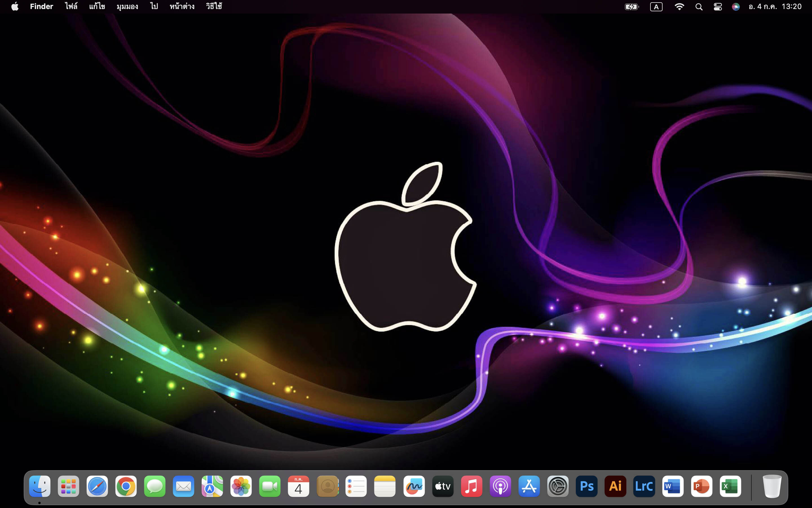This screenshot has width=812, height=508.
Task: Activate Siri from the menu bar
Action: tap(736, 7)
